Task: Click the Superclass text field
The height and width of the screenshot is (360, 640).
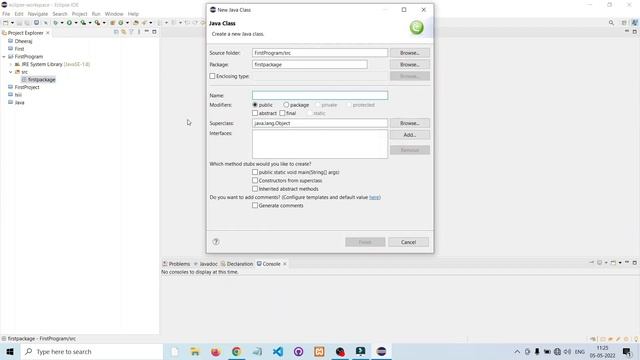Action: tap(320, 123)
